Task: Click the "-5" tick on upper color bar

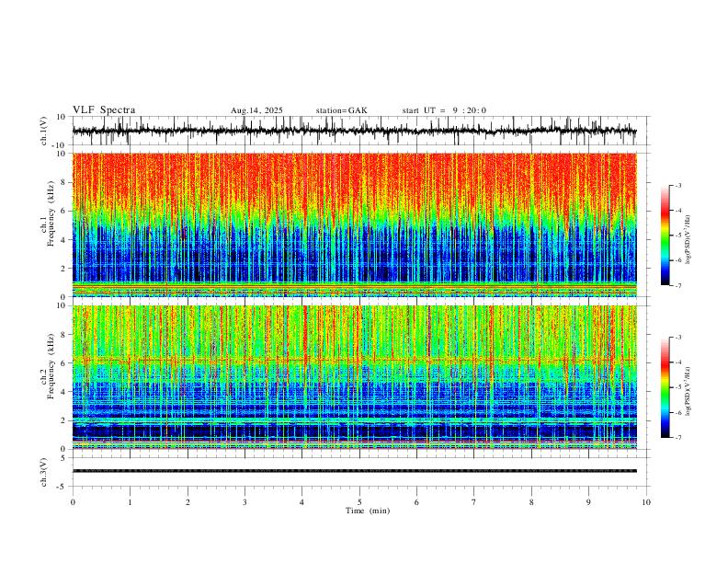Action: pyautogui.click(x=678, y=236)
